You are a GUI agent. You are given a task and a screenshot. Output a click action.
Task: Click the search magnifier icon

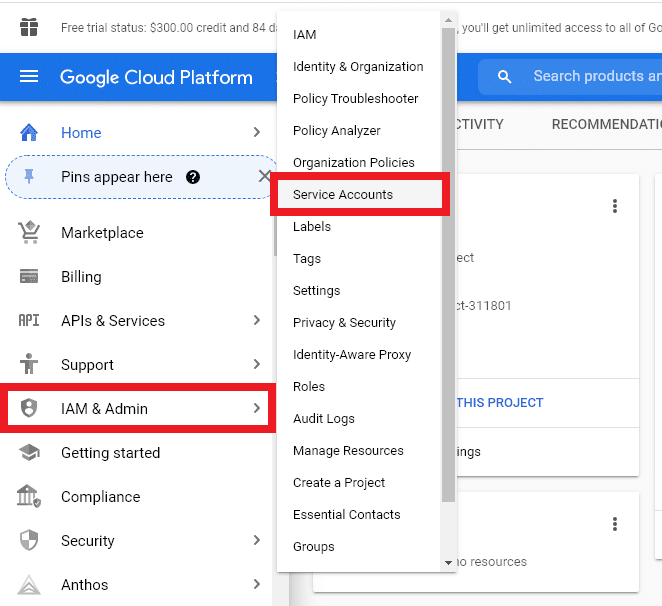tap(504, 77)
